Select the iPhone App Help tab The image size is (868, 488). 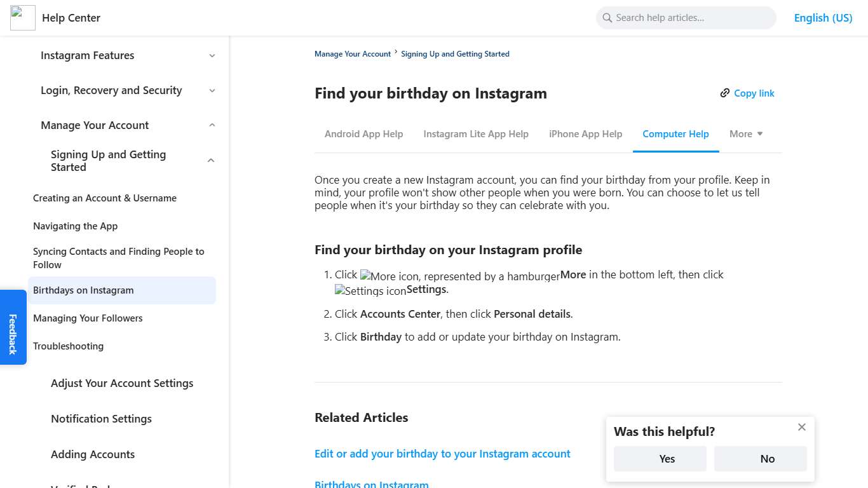pyautogui.click(x=585, y=133)
